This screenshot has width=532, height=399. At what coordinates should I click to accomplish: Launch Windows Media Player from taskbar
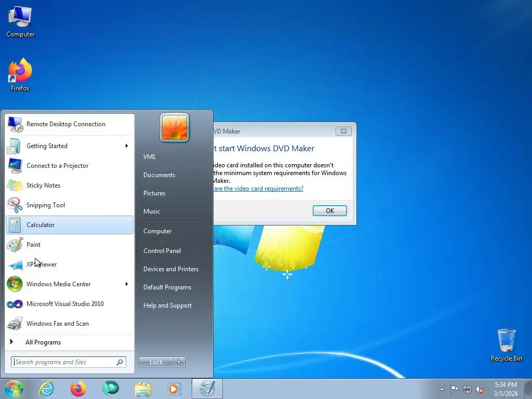coord(175,389)
